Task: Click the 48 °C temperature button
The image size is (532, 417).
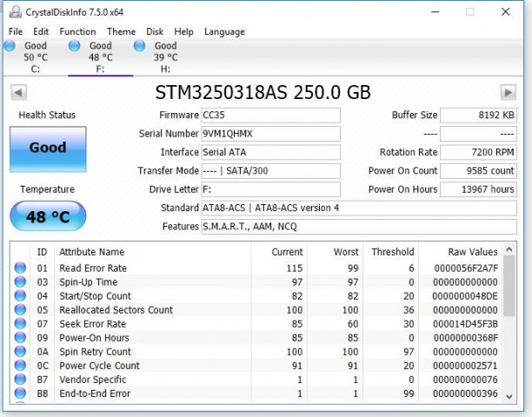Action: [48, 216]
